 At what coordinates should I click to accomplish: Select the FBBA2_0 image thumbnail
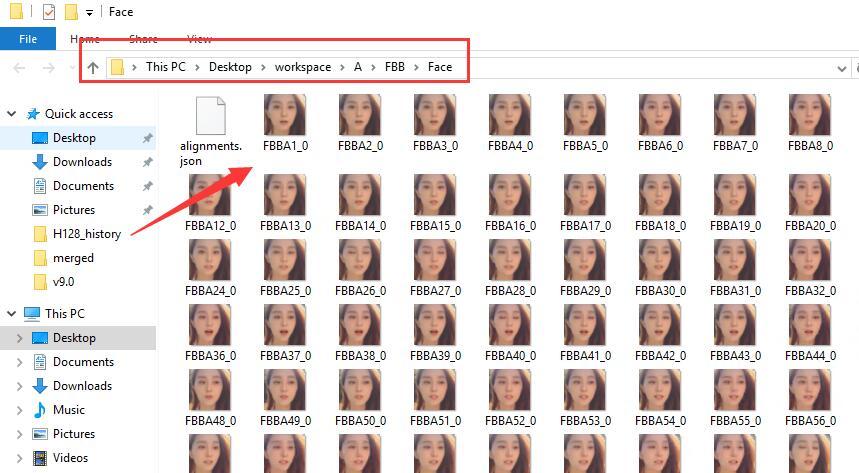pos(360,115)
